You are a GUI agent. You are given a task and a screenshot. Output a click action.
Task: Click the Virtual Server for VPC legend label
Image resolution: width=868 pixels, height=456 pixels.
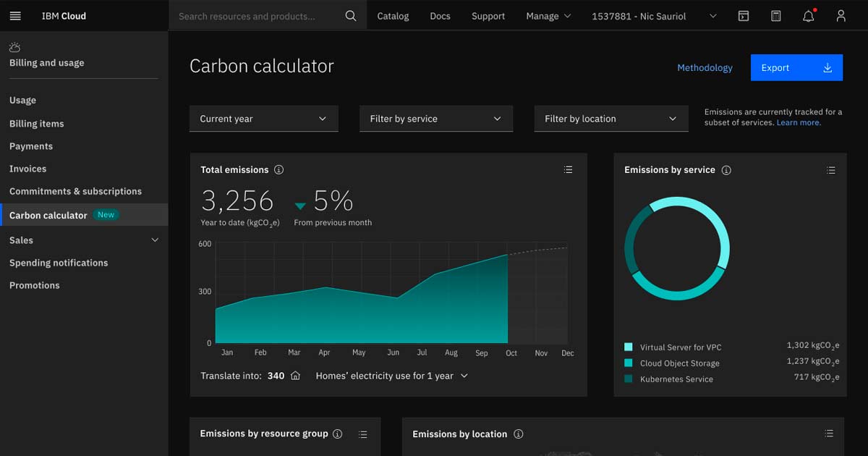(681, 347)
